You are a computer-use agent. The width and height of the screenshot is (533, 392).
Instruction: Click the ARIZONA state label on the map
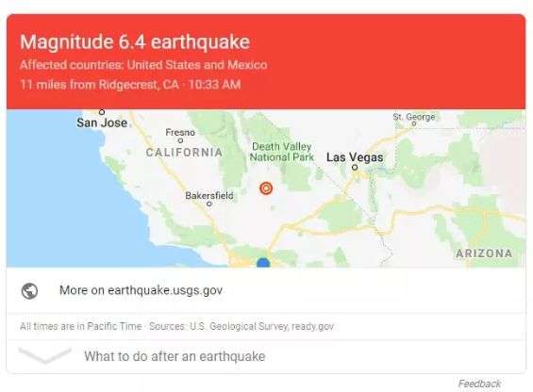click(x=484, y=253)
